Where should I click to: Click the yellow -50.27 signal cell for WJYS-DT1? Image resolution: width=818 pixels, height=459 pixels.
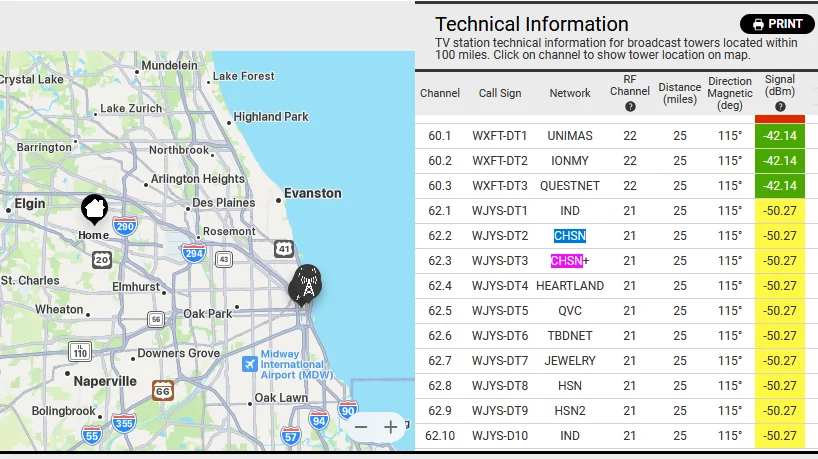(x=780, y=211)
